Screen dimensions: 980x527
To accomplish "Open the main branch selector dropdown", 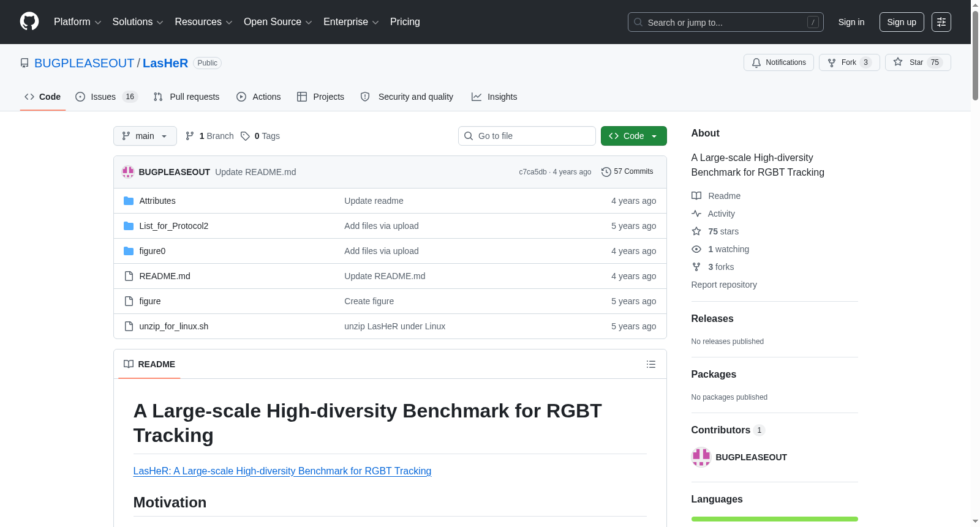I will click(145, 136).
